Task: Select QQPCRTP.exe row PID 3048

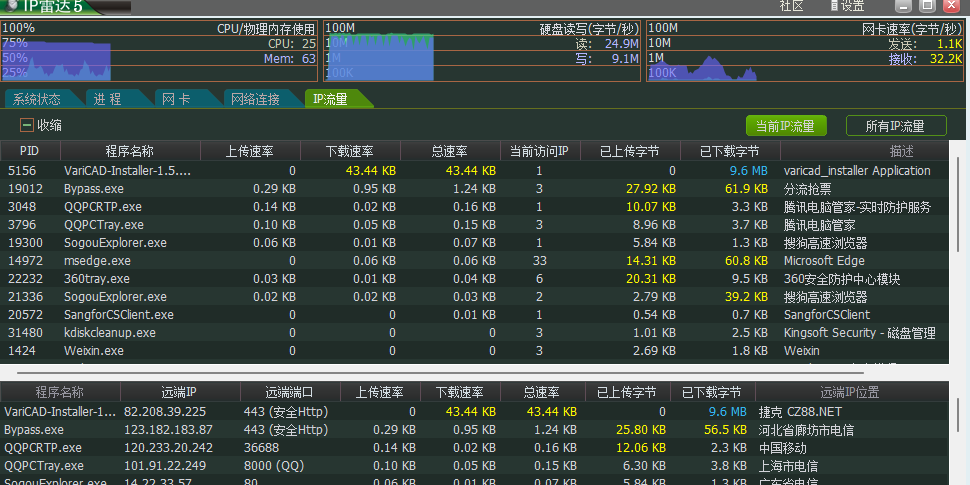Action: (474, 207)
